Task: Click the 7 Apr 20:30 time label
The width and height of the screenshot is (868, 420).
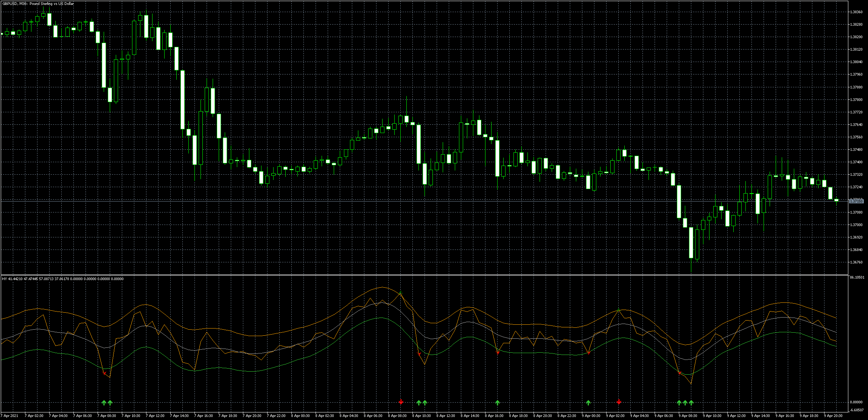Action: click(252, 416)
